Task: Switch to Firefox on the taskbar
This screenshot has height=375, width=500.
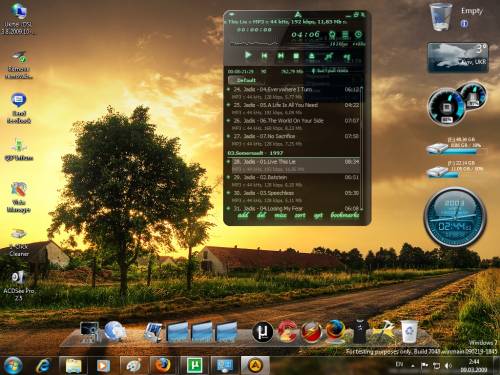Action: point(163,366)
